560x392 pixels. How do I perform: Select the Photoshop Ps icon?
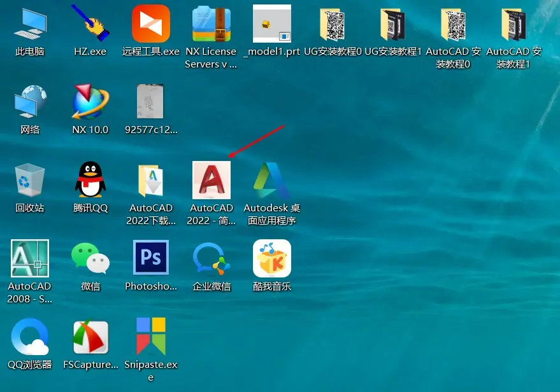tap(151, 257)
